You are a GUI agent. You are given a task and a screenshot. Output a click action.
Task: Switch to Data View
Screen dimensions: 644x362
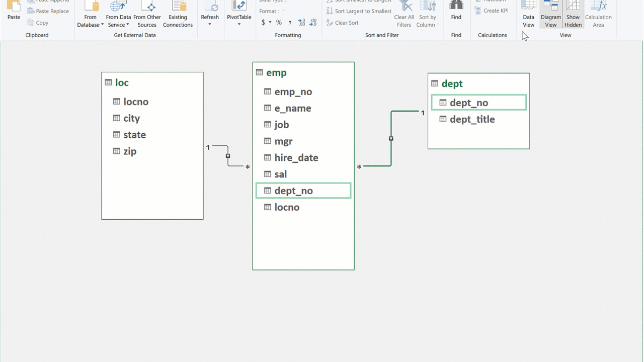pos(528,14)
